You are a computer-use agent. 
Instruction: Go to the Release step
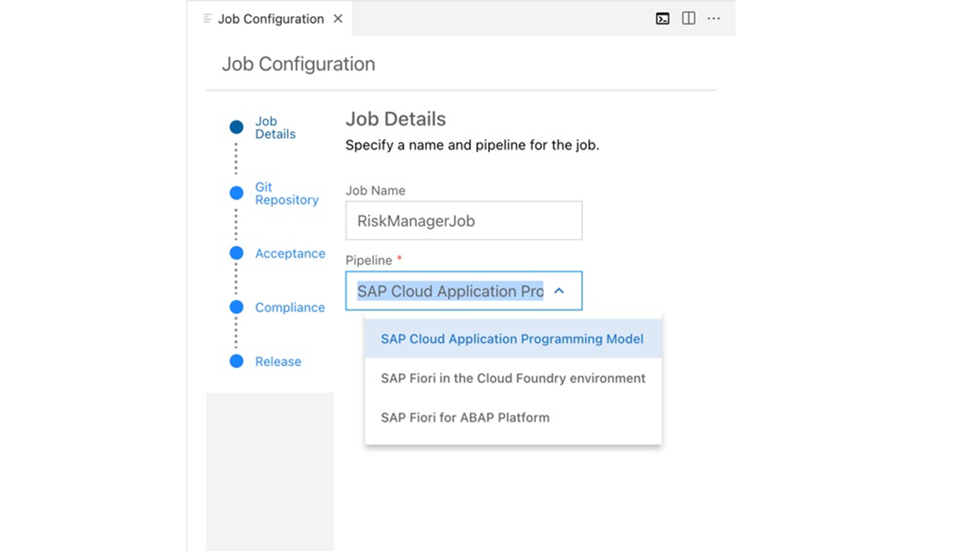278,361
